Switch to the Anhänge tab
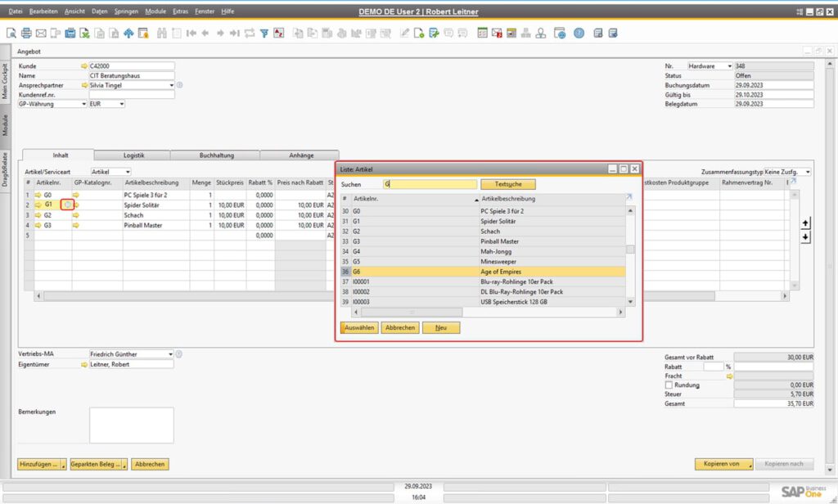 click(301, 155)
